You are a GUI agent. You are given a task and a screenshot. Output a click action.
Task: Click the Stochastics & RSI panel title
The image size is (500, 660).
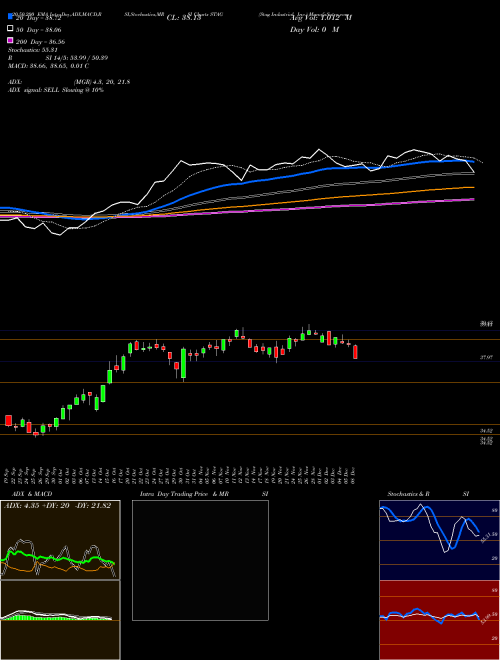(428, 494)
